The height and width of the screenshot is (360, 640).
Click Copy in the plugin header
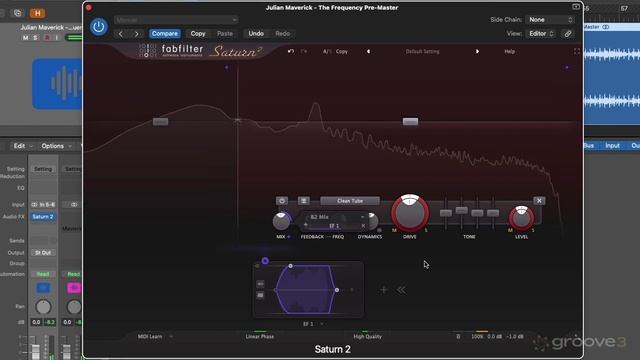(198, 33)
